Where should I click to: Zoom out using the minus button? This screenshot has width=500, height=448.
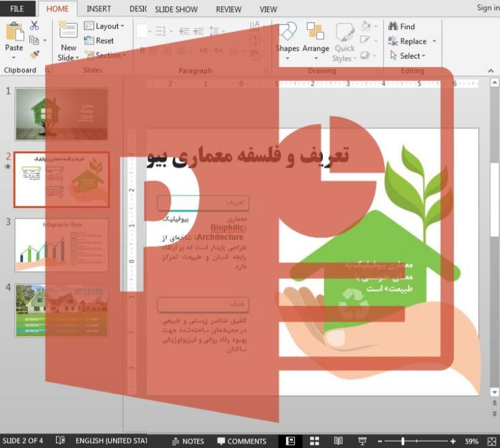click(380, 442)
